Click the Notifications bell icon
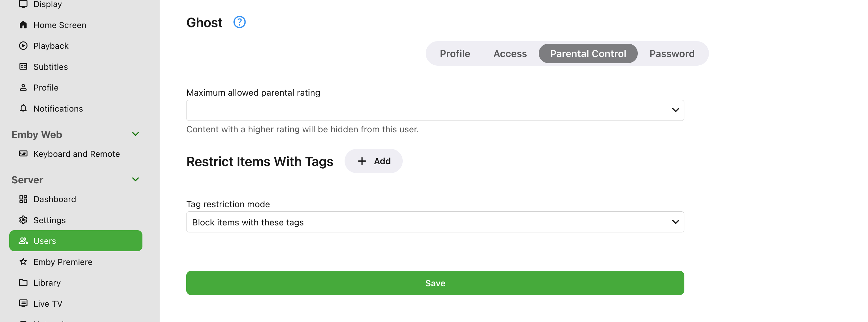868x322 pixels. [23, 108]
